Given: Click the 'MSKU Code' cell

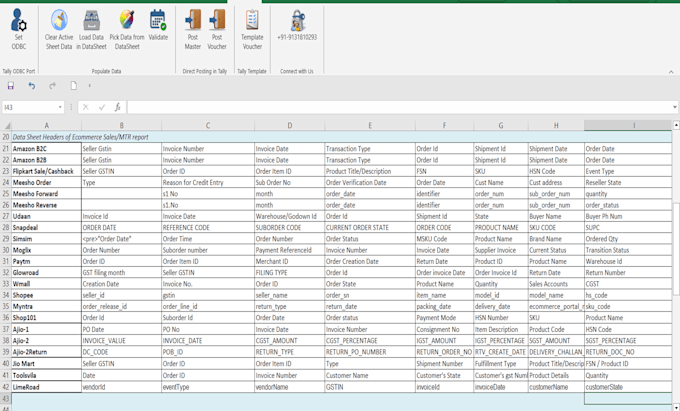Looking at the screenshot, I should (x=445, y=239).
